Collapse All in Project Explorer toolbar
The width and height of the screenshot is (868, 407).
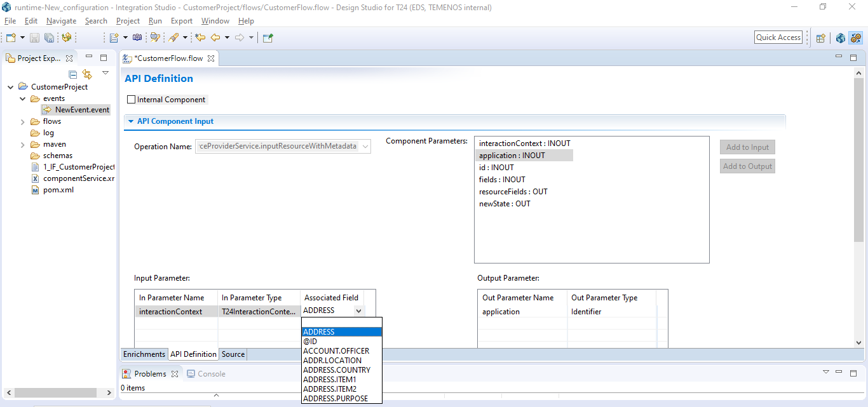(73, 74)
